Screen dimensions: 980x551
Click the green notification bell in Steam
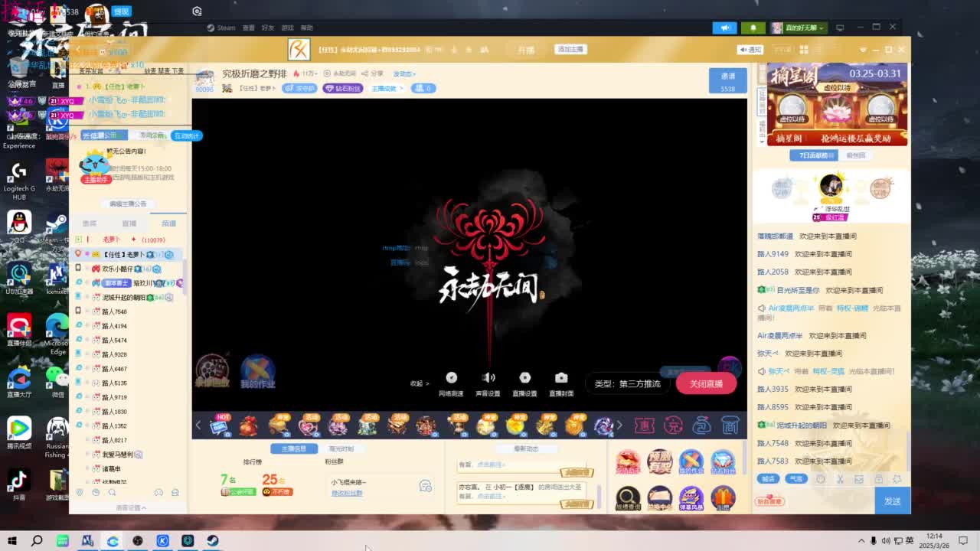(753, 28)
